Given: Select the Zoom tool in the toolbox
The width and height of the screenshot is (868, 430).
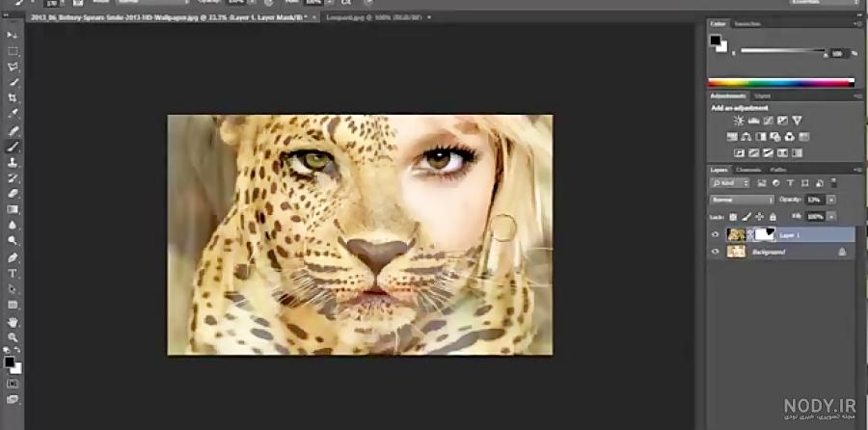Looking at the screenshot, I should 13,337.
